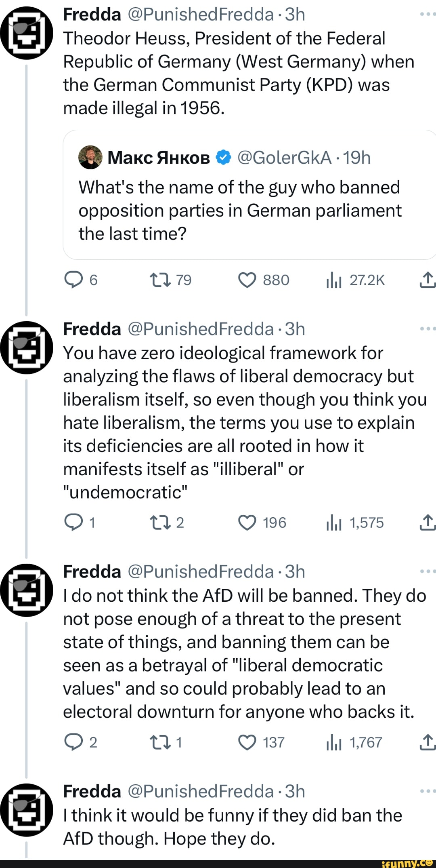The width and height of the screenshot is (436, 868).
Task: Retweet the ideological framework tweet
Action: pos(161,522)
